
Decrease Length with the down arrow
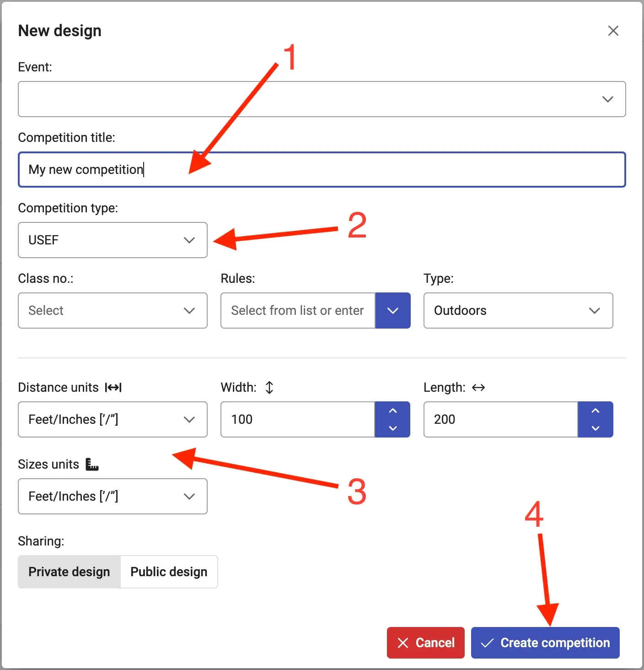pos(595,428)
